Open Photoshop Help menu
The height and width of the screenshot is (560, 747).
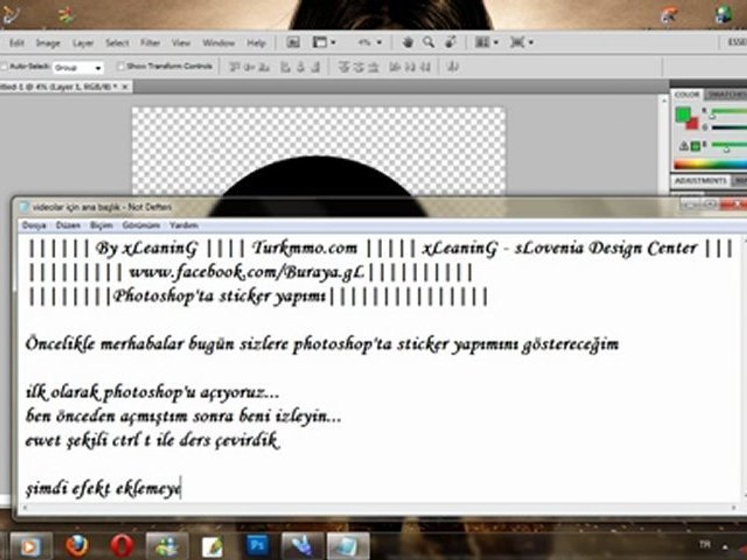click(256, 43)
